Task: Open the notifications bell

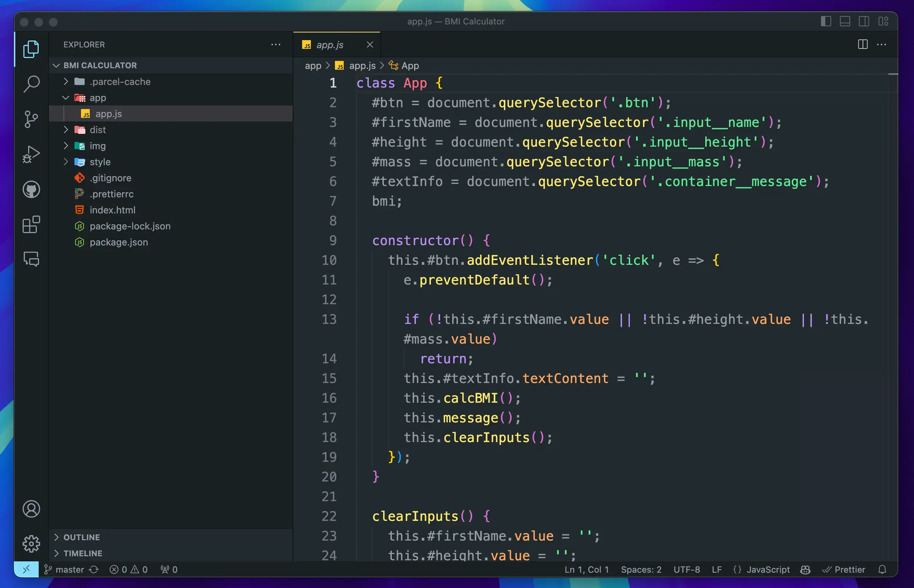Action: point(882,569)
